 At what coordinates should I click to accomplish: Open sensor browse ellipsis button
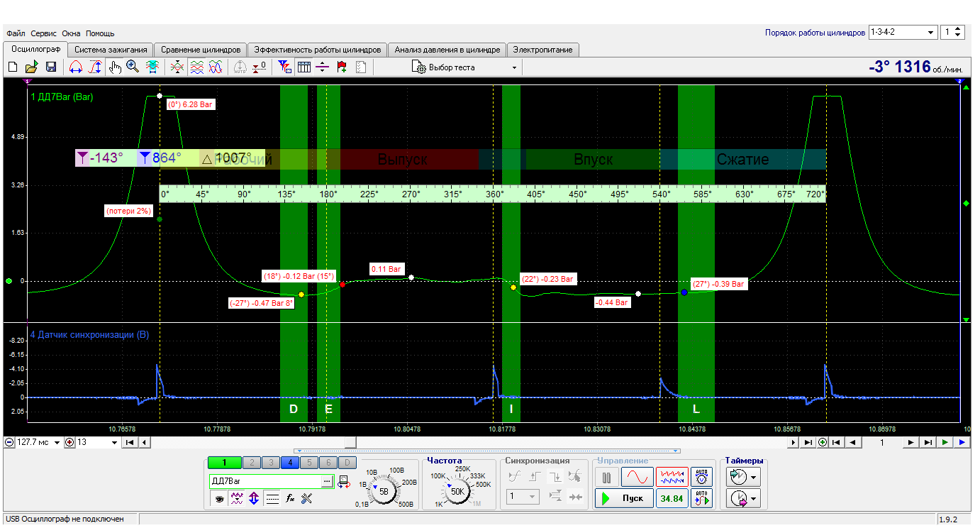327,481
